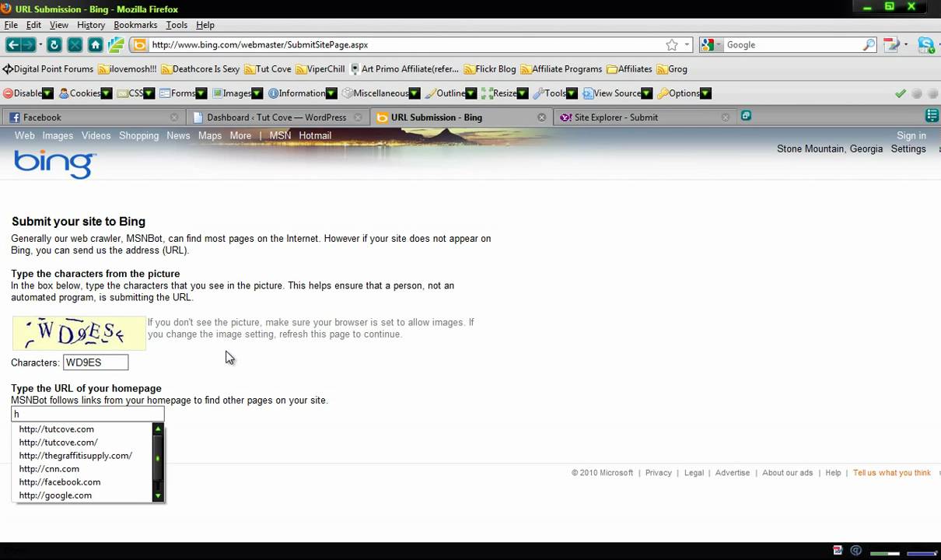This screenshot has height=560, width=941.
Task: Open the Images dropdown
Action: click(x=237, y=93)
